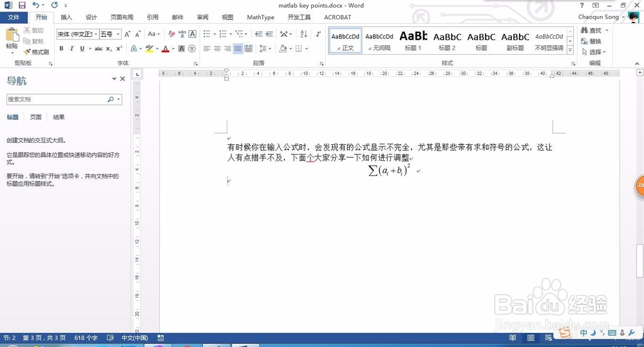Toggle Underline formatting
The height and width of the screenshot is (347, 644).
[x=82, y=48]
